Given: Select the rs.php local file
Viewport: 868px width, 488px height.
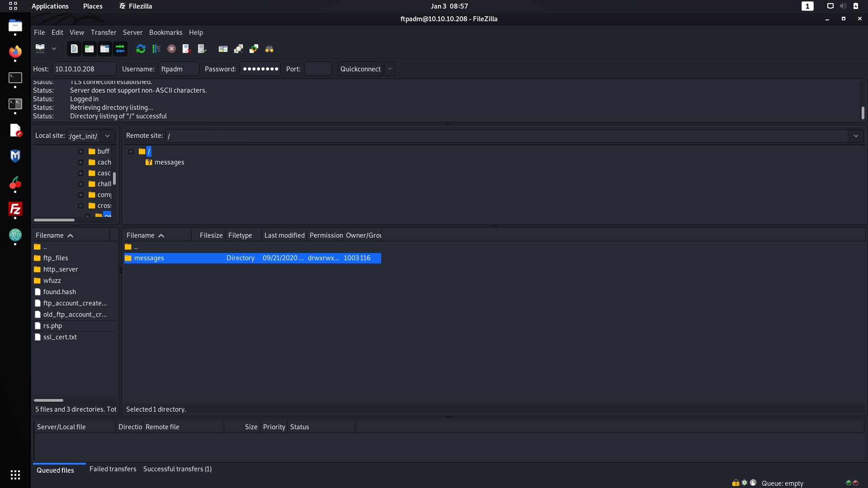Looking at the screenshot, I should (52, 326).
